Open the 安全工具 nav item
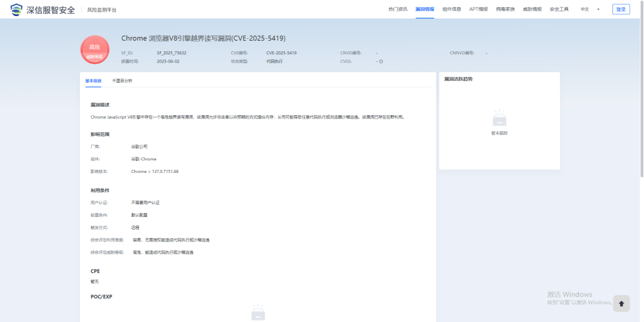 [x=559, y=10]
